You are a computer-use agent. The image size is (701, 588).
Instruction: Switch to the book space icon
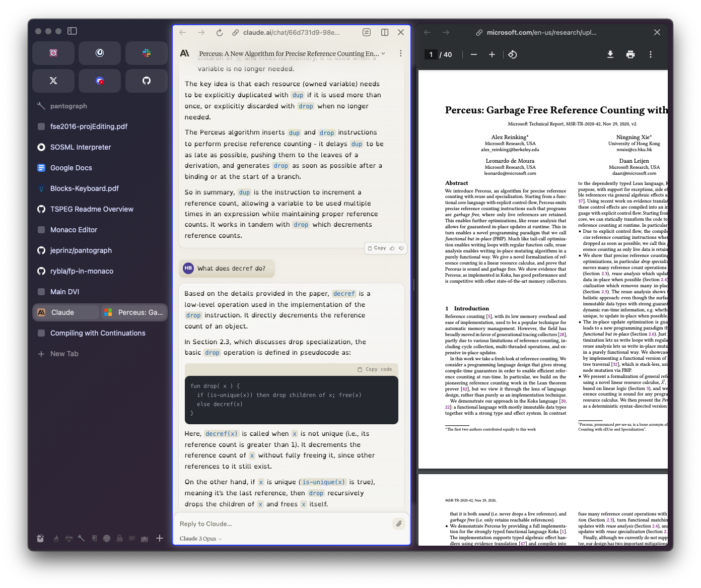coord(94,538)
